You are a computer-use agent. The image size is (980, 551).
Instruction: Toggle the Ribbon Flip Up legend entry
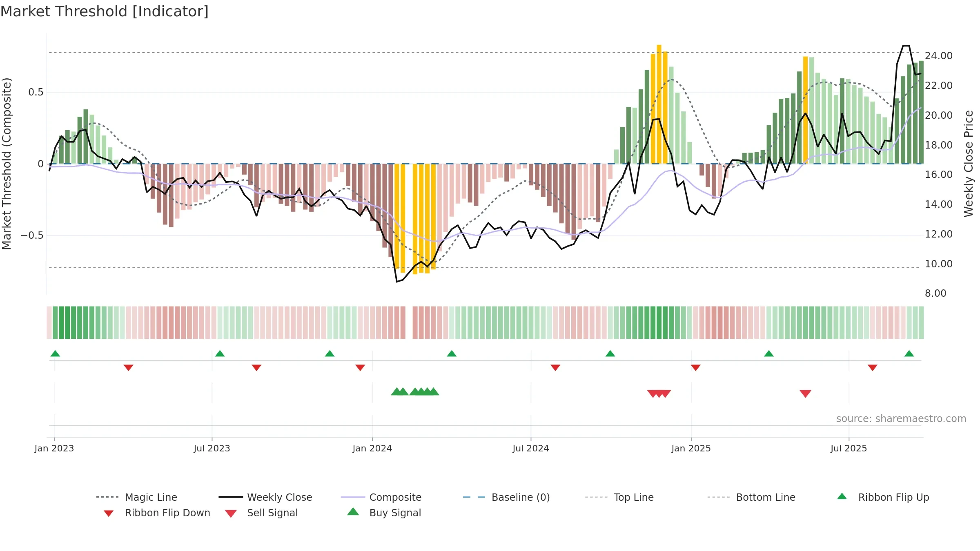pos(883,497)
